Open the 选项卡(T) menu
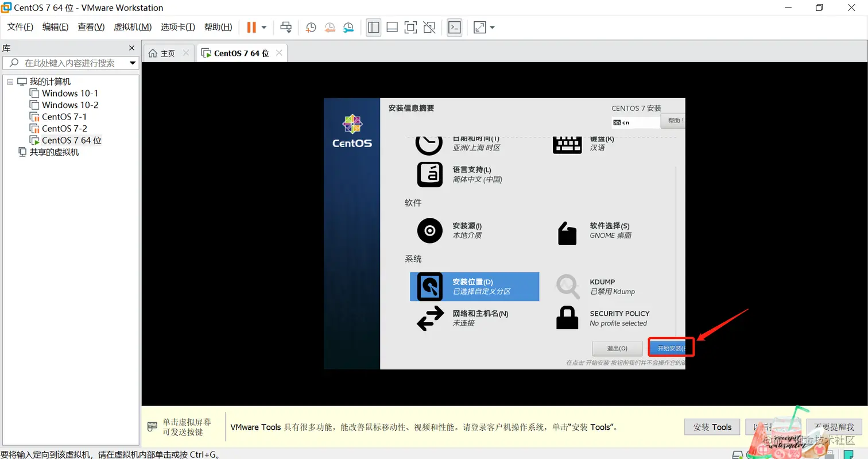This screenshot has height=459, width=868. coord(178,27)
